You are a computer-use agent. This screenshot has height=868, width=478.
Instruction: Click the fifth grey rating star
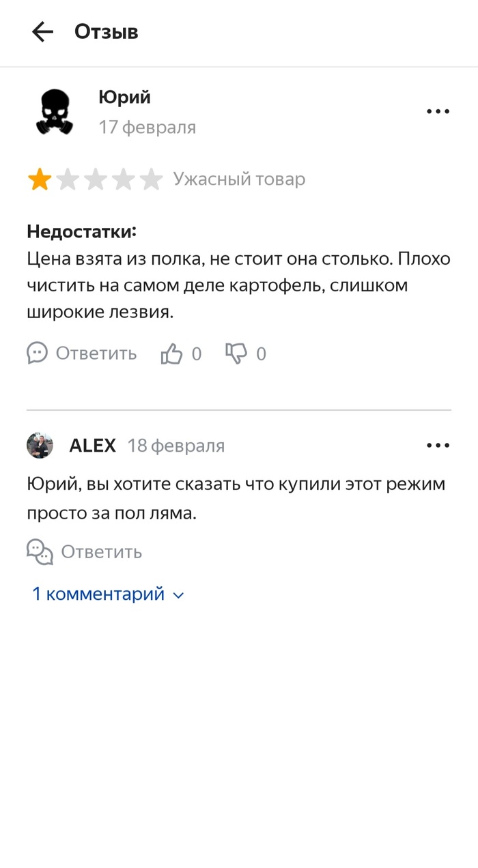pyautogui.click(x=152, y=179)
